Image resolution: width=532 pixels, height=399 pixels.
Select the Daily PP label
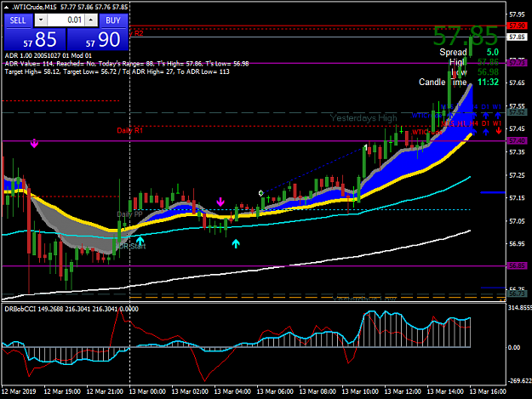[129, 214]
